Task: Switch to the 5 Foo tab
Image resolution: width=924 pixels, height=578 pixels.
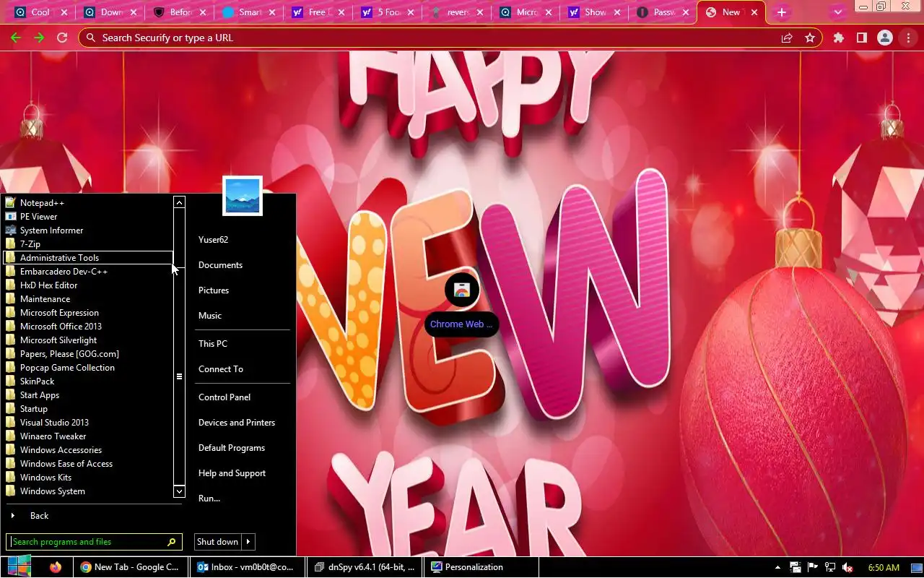Action: pos(388,12)
